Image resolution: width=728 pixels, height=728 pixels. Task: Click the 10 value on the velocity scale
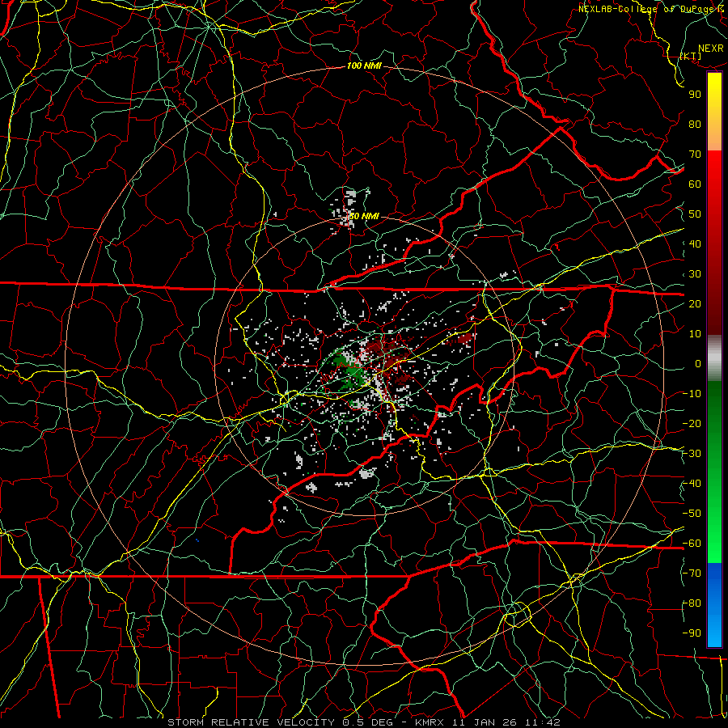pos(695,334)
